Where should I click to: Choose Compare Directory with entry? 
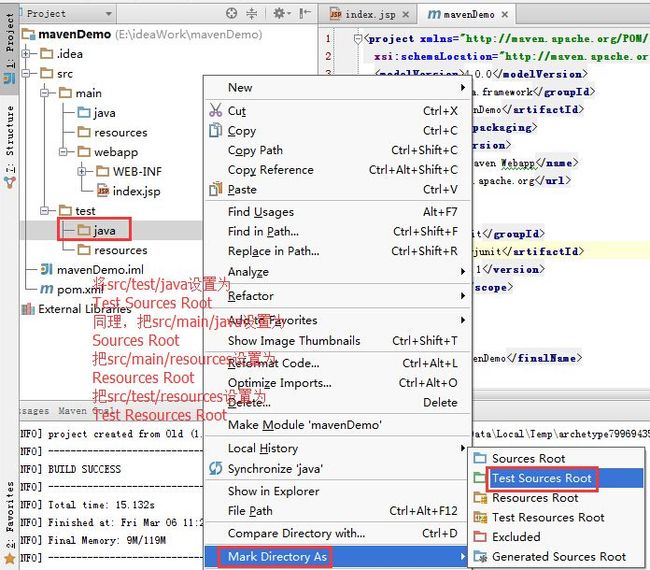[338, 533]
